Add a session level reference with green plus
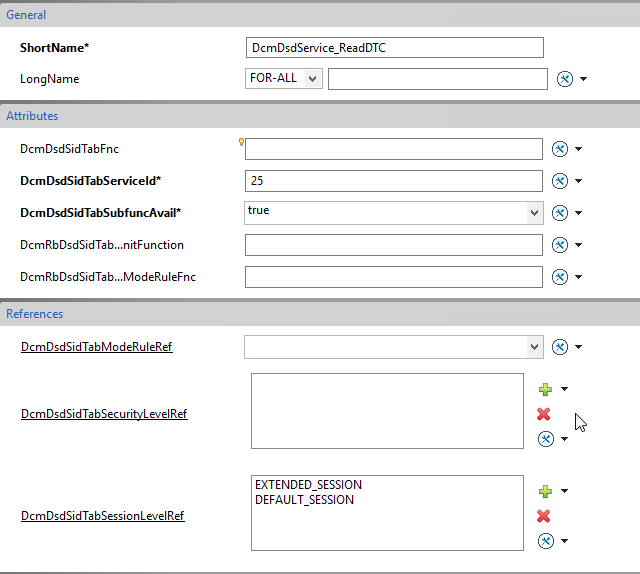 [x=545, y=491]
